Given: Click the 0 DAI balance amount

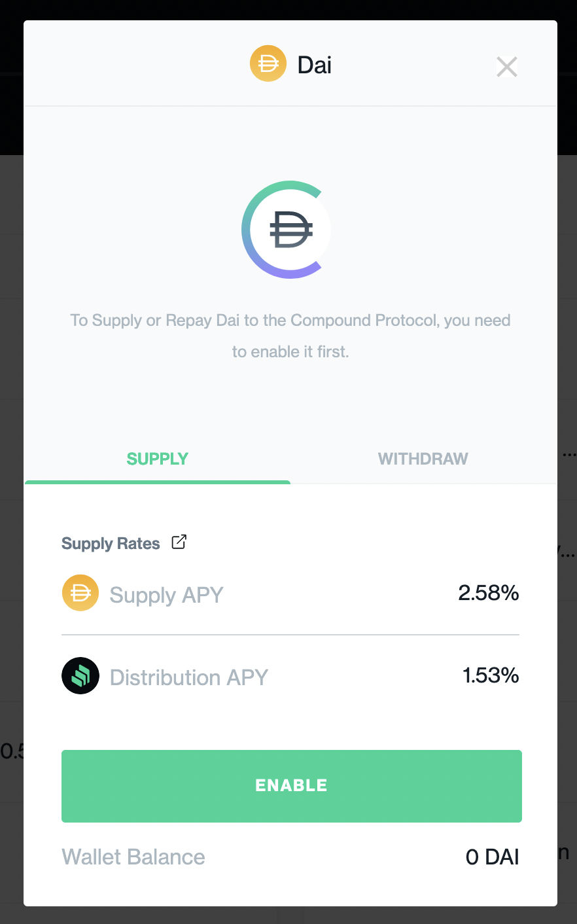Looking at the screenshot, I should coord(492,857).
